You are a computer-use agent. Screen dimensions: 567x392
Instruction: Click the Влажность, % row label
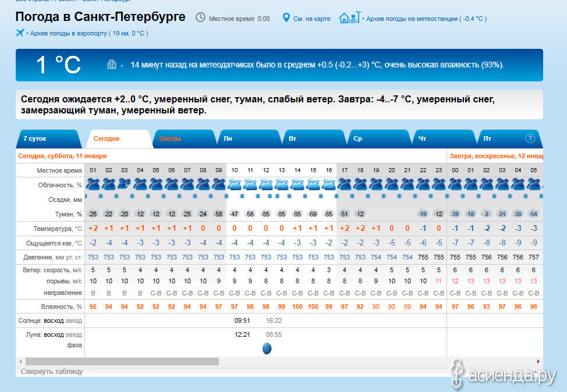[62, 307]
